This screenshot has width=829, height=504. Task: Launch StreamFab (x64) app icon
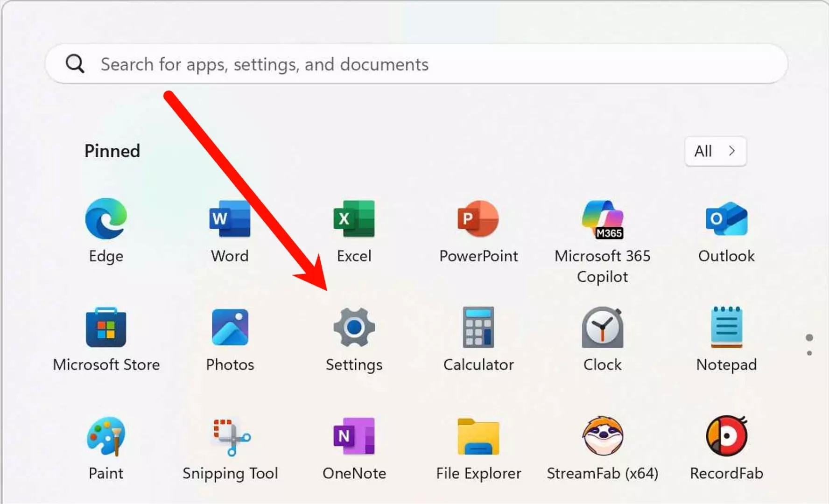click(x=602, y=435)
